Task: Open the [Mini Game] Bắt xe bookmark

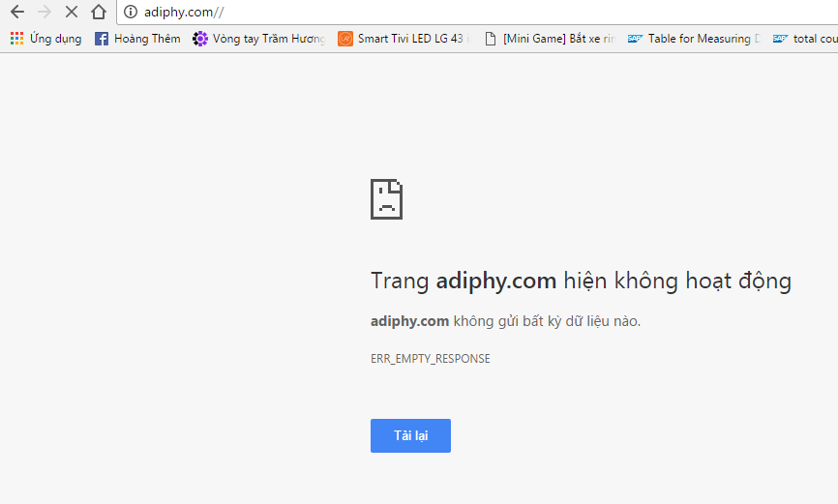Action: pos(550,39)
